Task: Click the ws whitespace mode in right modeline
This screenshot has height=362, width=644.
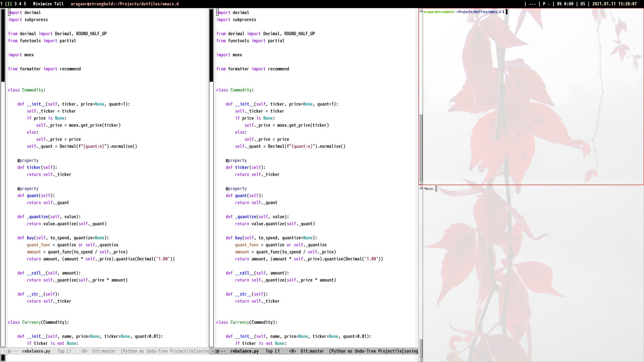Action: [x=350, y=351]
